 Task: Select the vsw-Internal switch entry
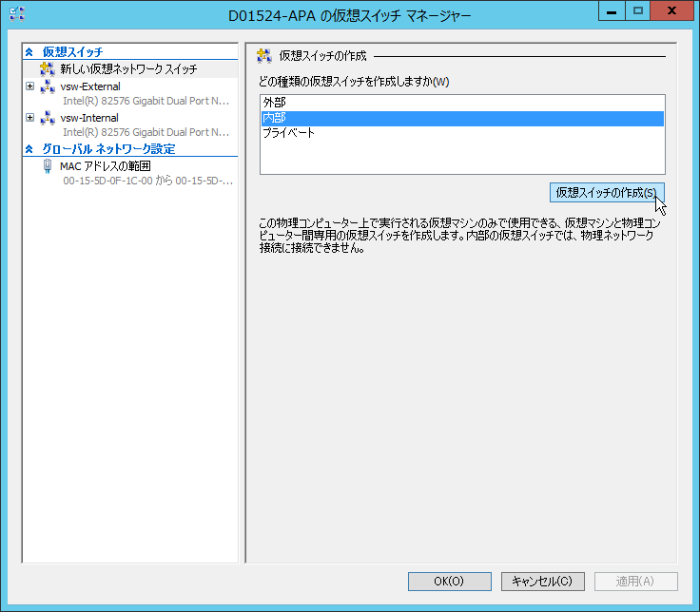pos(89,118)
